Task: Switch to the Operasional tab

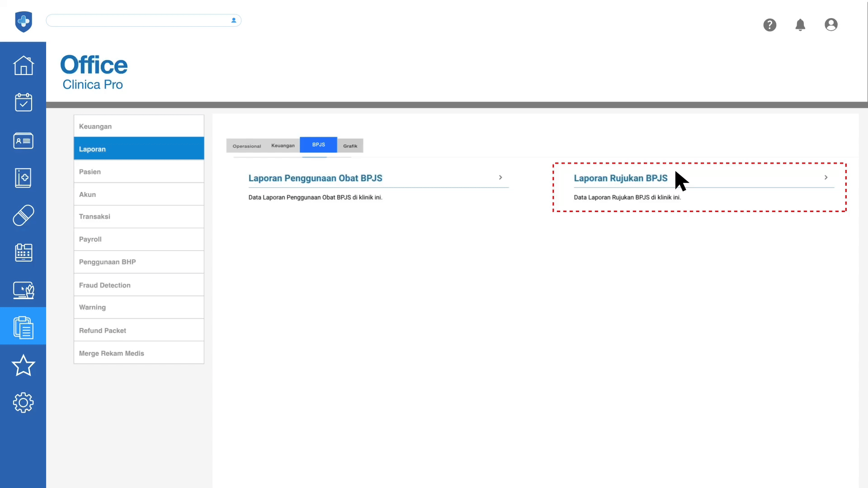Action: (x=247, y=146)
